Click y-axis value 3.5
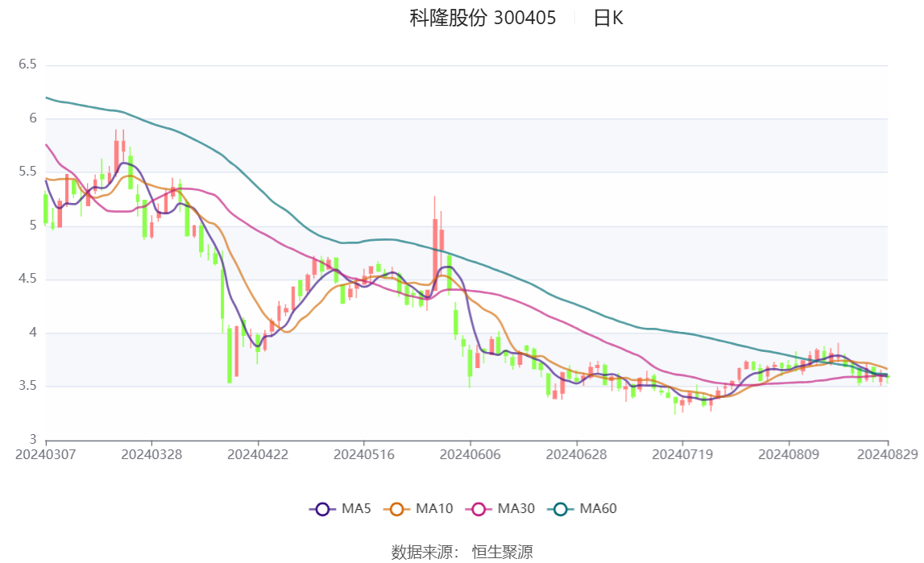This screenshot has width=924, height=563. [x=27, y=387]
